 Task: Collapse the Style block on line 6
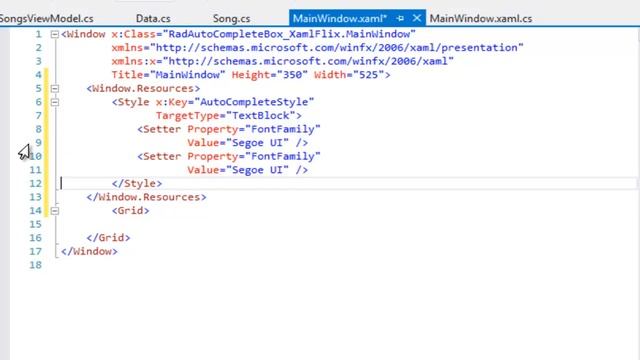coord(55,102)
